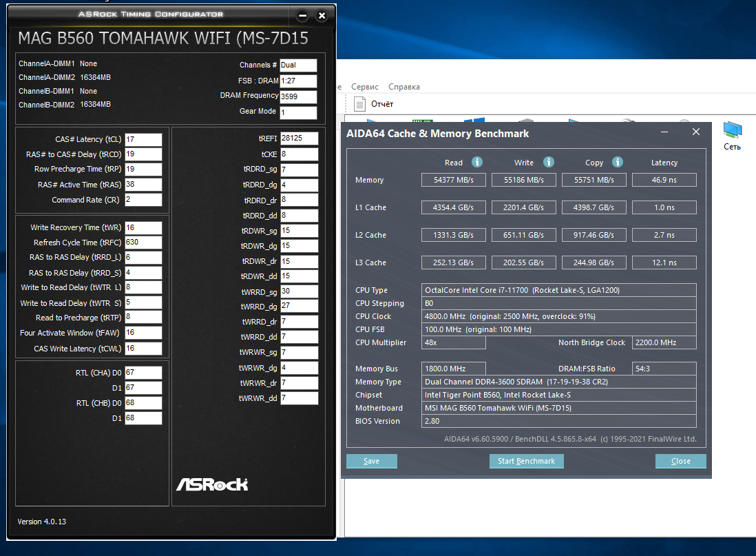Click the Write Recovery Time (tWR) field
756x556 pixels.
[x=144, y=228]
